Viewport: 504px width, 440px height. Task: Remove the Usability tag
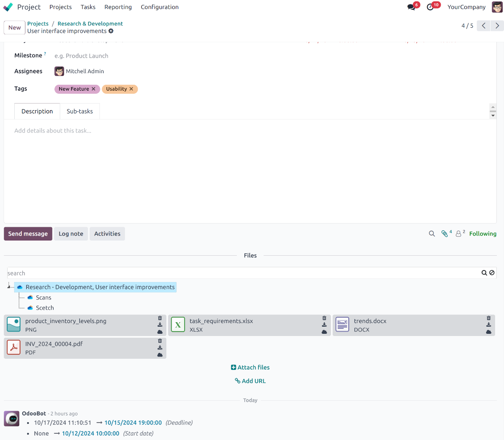(131, 89)
